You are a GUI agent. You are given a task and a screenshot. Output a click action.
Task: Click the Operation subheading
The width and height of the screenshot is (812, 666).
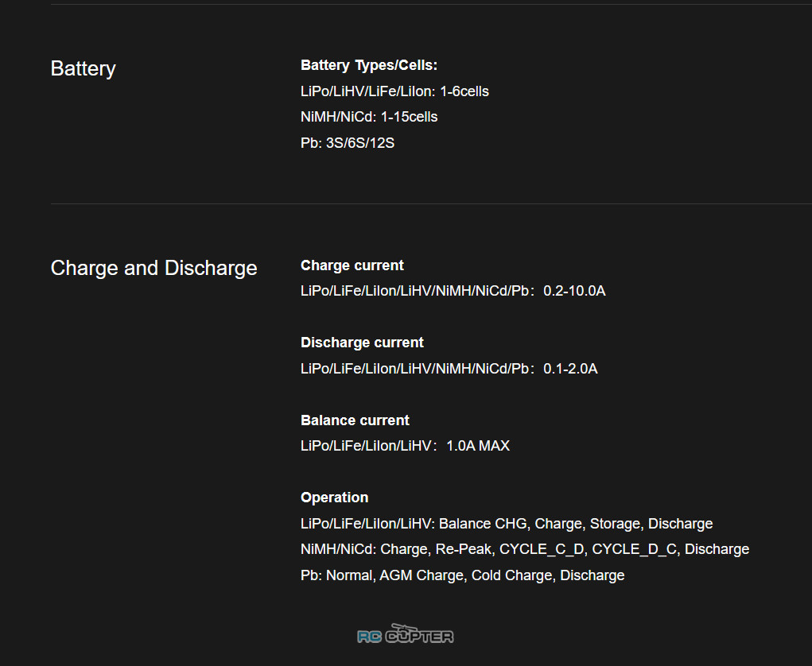pos(335,498)
